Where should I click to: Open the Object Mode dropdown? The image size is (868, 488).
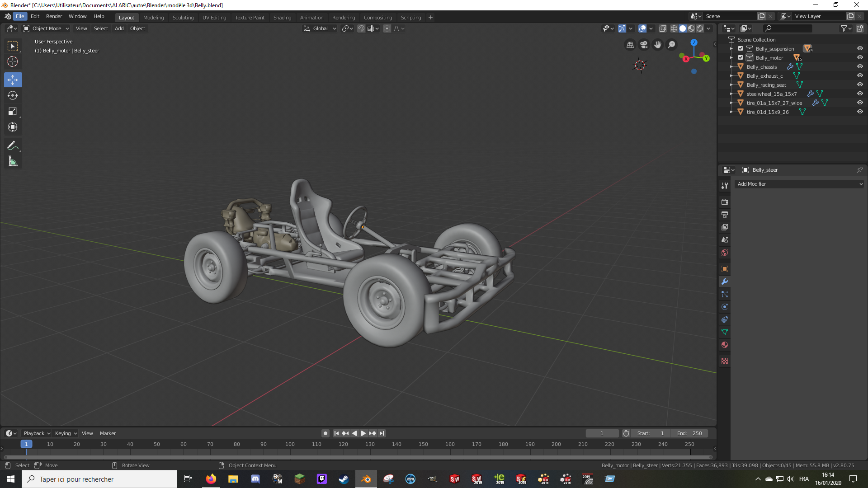point(46,28)
